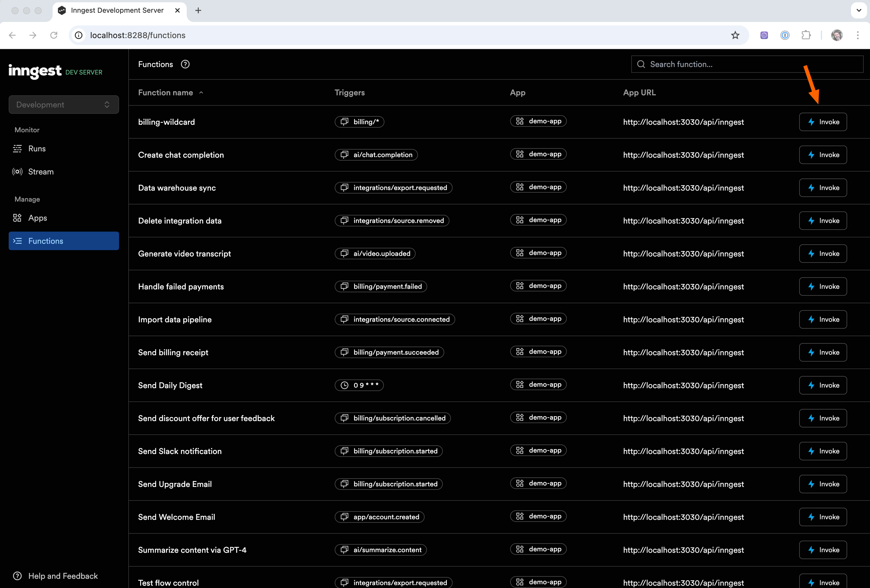Image resolution: width=870 pixels, height=588 pixels.
Task: Open Help and Feedback
Action: pyautogui.click(x=63, y=576)
